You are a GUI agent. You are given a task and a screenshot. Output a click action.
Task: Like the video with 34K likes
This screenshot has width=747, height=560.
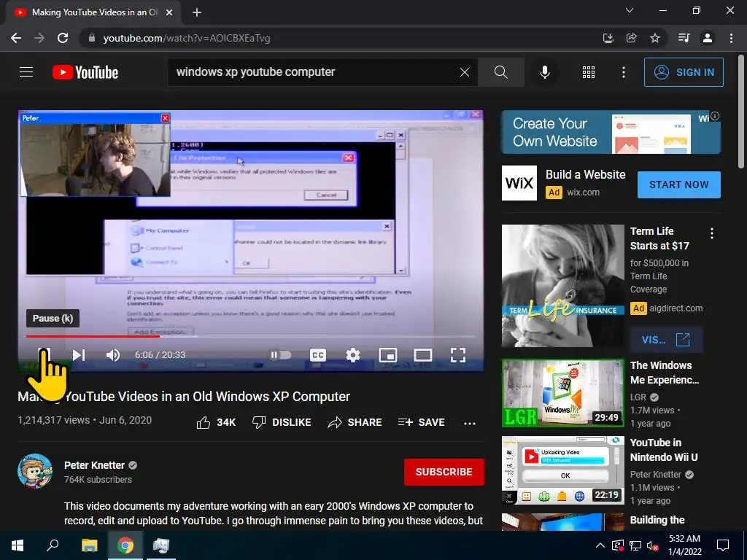click(x=216, y=422)
